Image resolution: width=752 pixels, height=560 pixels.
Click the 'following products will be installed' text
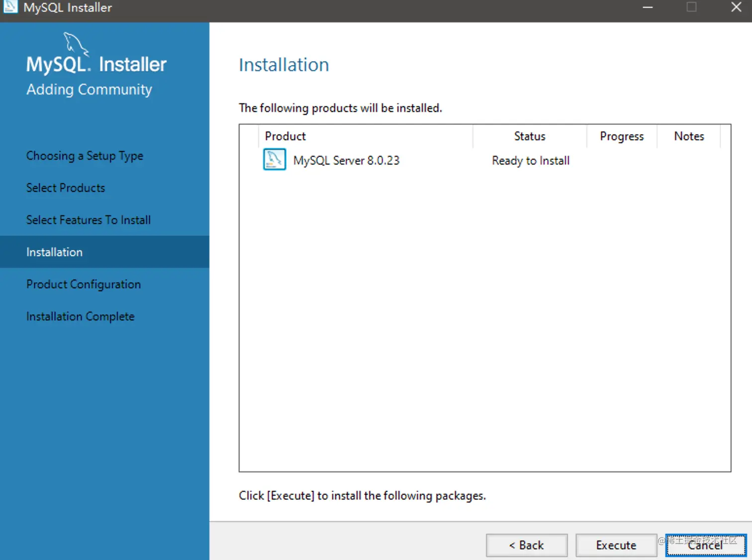click(x=340, y=108)
